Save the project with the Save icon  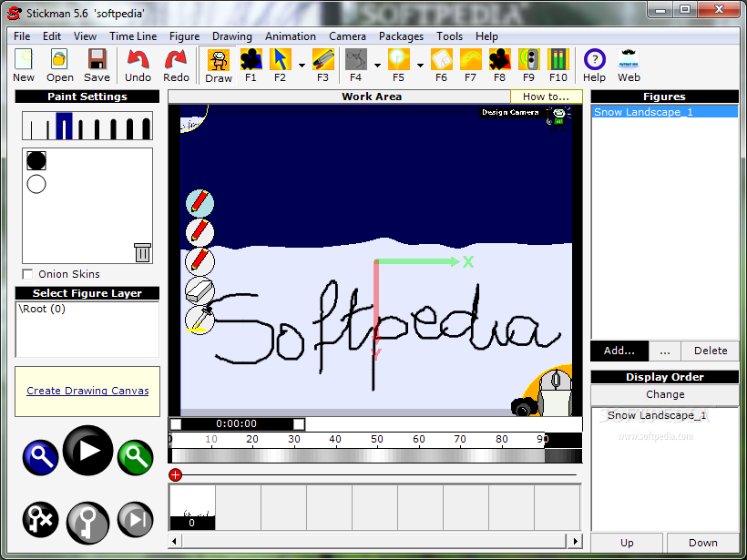tap(97, 66)
